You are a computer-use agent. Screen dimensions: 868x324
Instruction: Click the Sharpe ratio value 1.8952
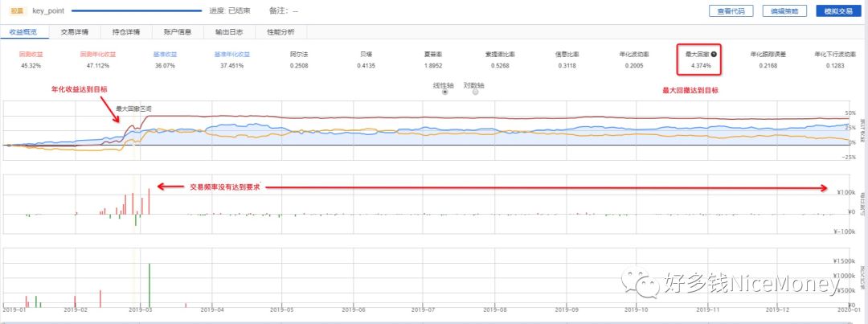click(433, 65)
